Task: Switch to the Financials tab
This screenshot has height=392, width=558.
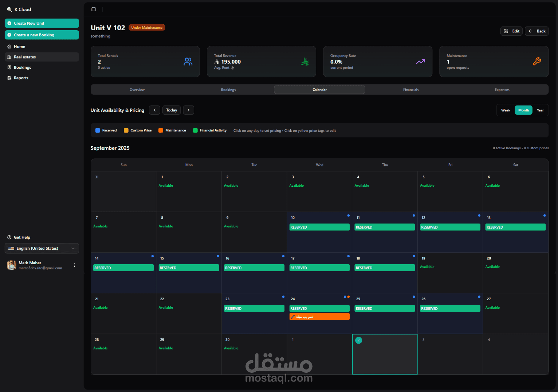Action: click(x=411, y=90)
